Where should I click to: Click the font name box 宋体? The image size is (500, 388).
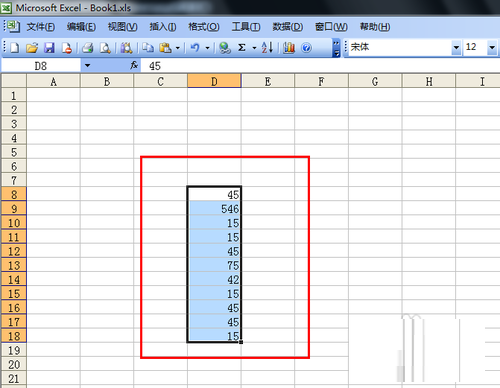click(399, 47)
